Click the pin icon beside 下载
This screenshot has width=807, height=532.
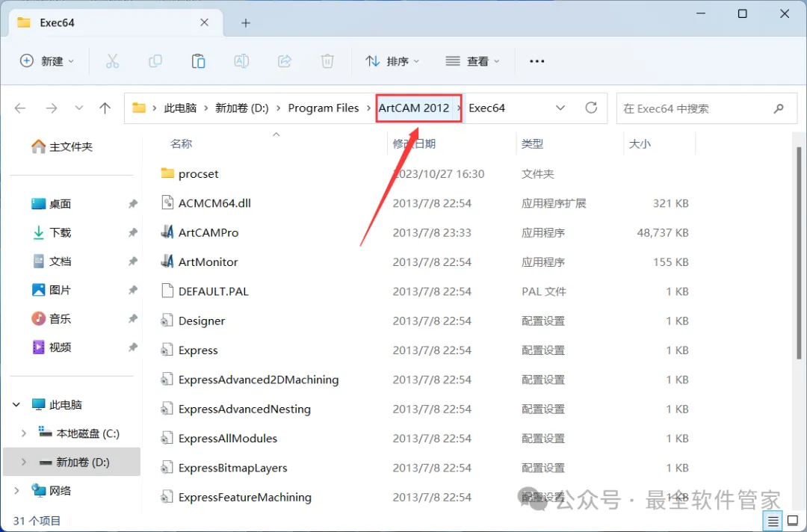tap(133, 232)
